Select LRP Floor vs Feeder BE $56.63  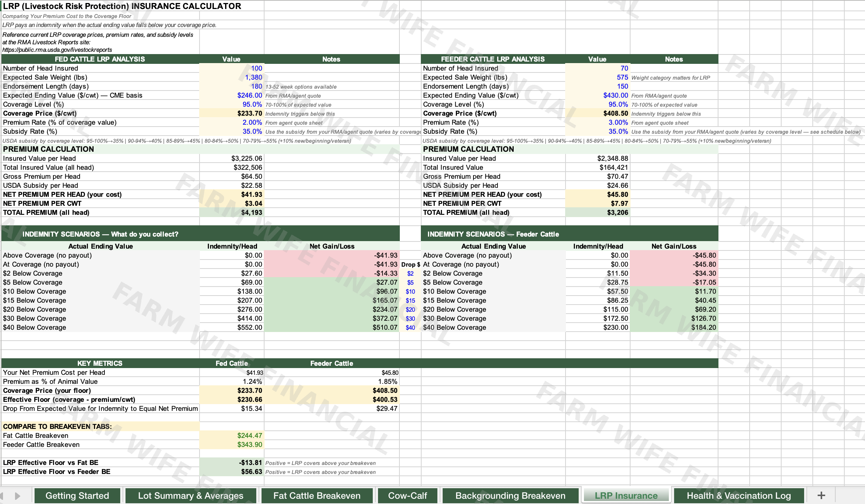(x=232, y=472)
